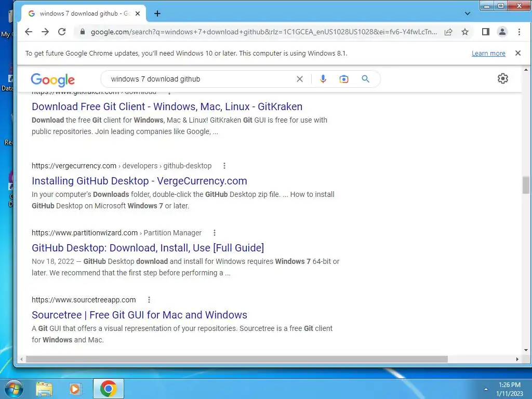Viewport: 532px width, 399px height.
Task: Reload the current page
Action: 62,32
